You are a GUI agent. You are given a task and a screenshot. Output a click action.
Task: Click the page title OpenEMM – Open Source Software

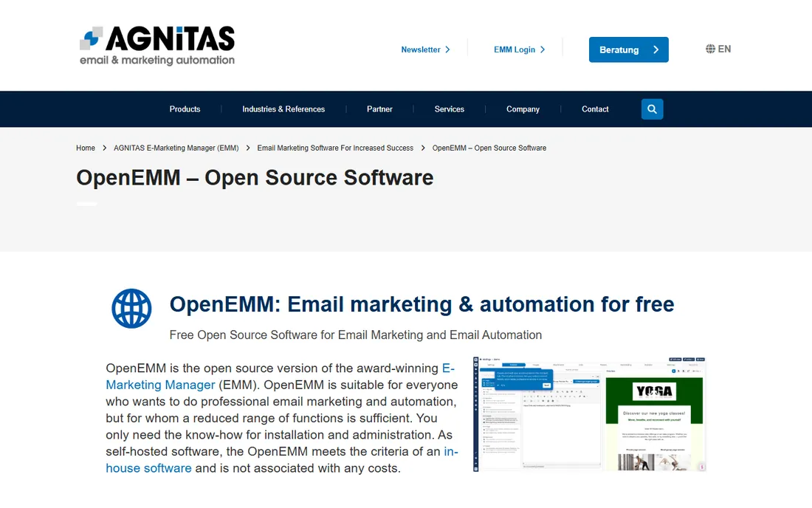(x=255, y=178)
